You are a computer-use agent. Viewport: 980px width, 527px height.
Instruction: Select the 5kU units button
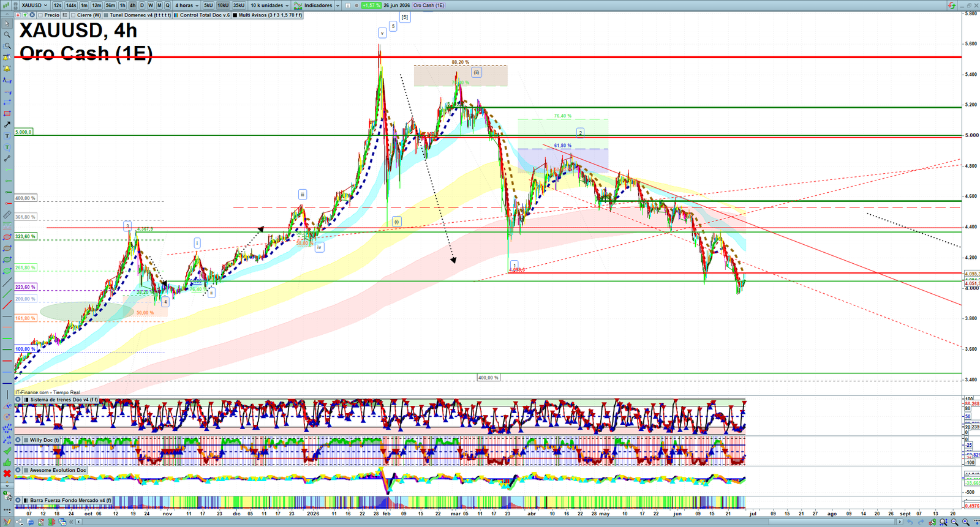click(208, 6)
